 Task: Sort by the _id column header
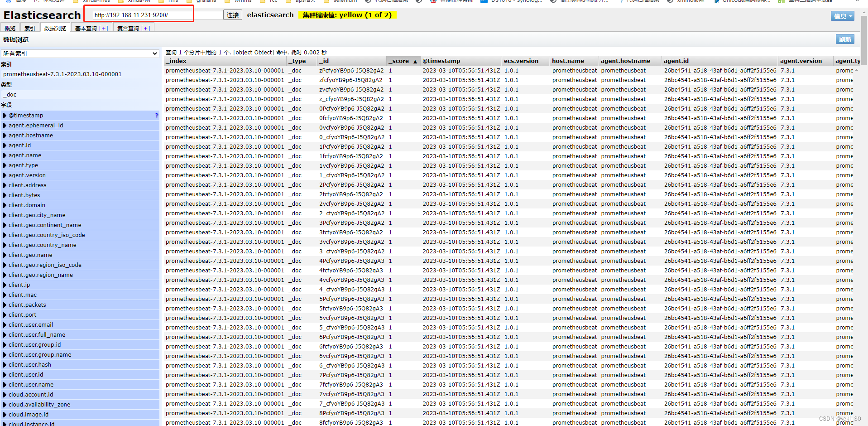point(351,61)
